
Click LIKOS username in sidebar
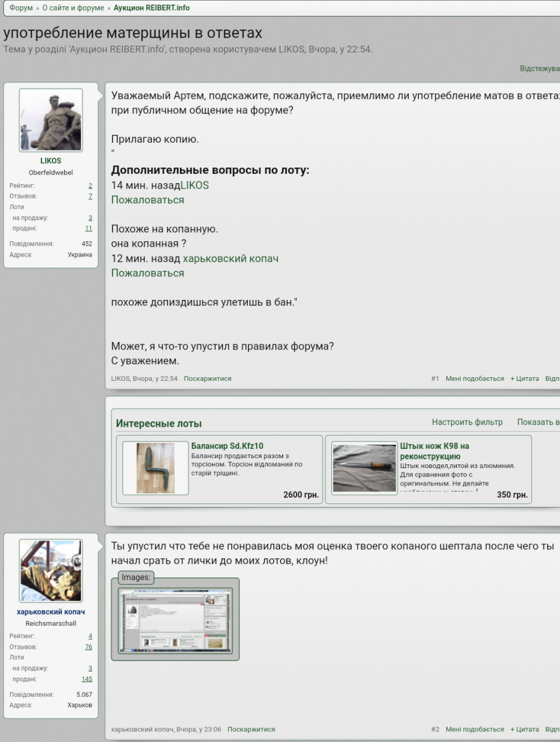coord(51,161)
